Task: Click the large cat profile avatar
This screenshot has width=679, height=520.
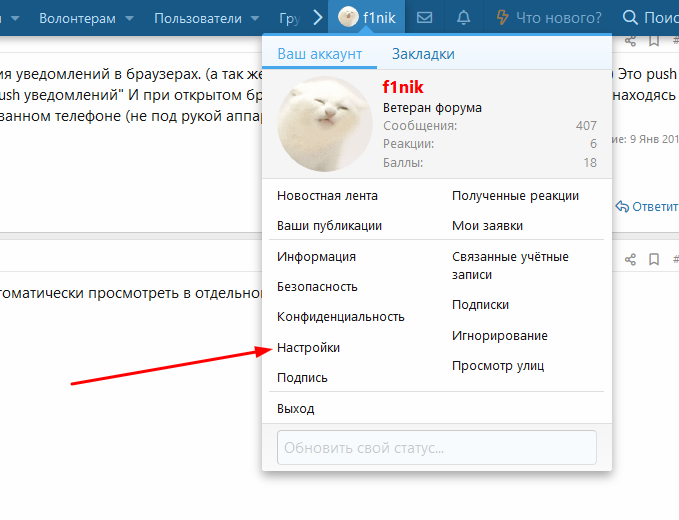Action: 325,124
